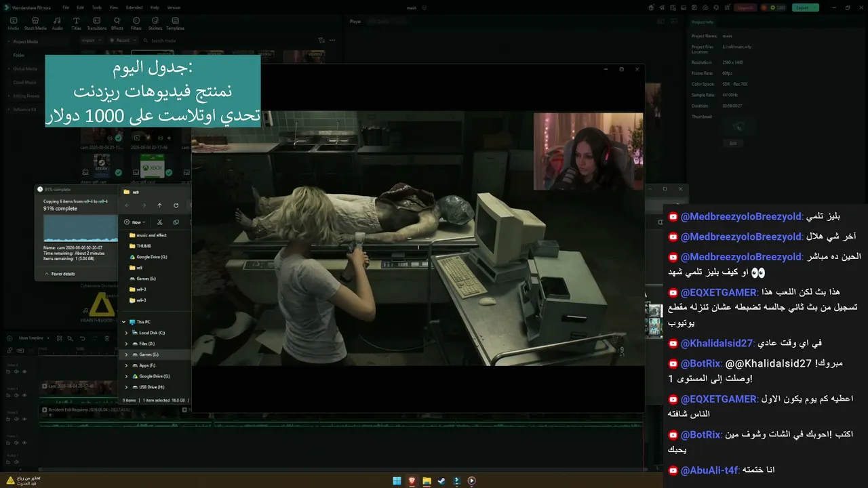The height and width of the screenshot is (488, 868).
Task: Click the Cut icon in File Explorer
Action: 160,222
